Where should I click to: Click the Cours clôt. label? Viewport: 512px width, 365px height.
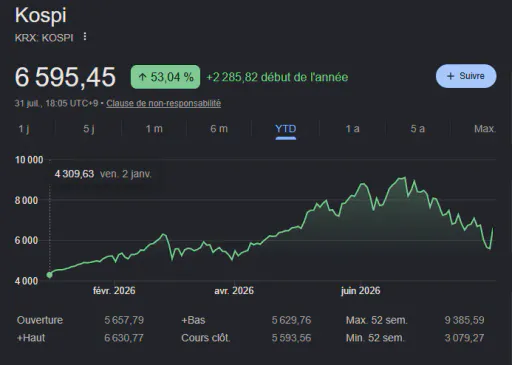point(206,338)
